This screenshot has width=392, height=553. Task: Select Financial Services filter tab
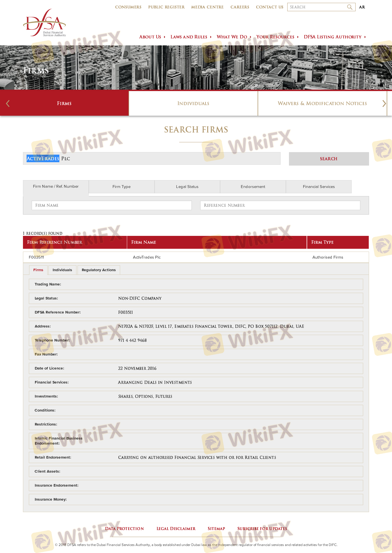[x=319, y=187]
